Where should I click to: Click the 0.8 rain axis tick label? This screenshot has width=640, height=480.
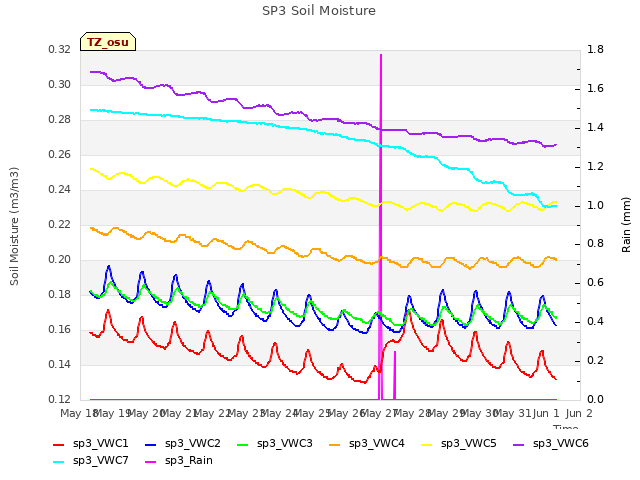pos(595,244)
